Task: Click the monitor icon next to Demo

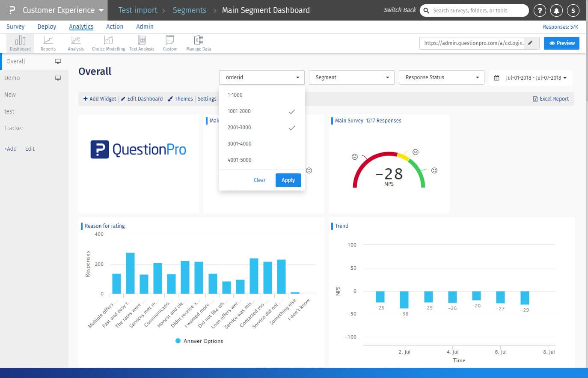Action: point(58,78)
